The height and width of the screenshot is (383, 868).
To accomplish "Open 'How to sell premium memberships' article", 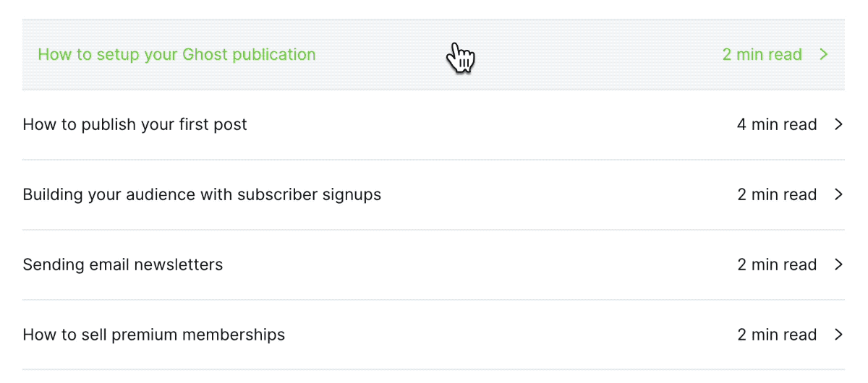I will tap(154, 335).
